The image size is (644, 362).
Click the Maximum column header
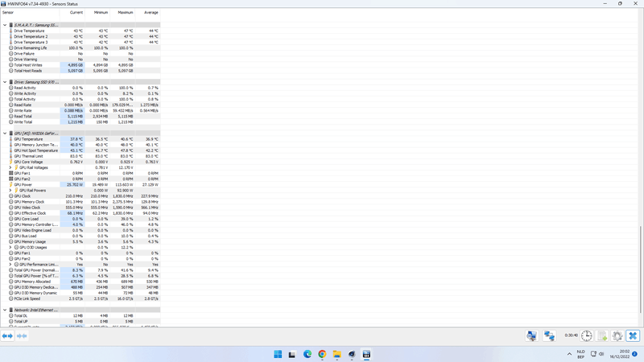122,12
